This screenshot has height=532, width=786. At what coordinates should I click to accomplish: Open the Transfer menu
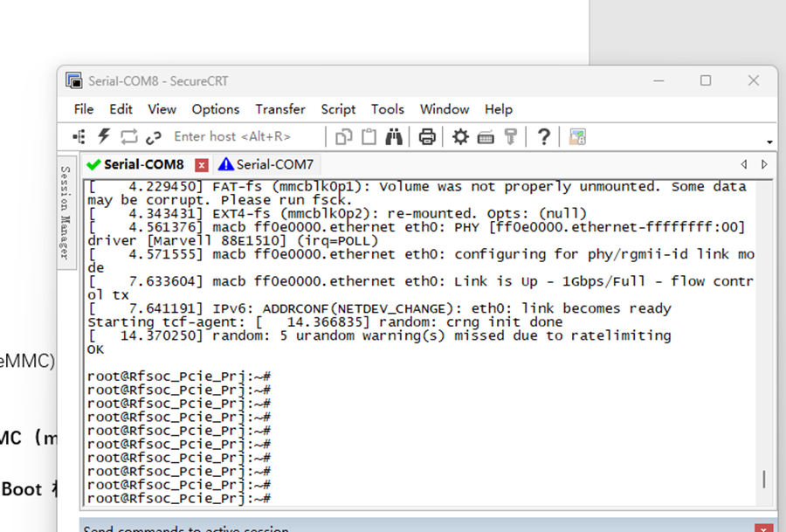coord(280,109)
